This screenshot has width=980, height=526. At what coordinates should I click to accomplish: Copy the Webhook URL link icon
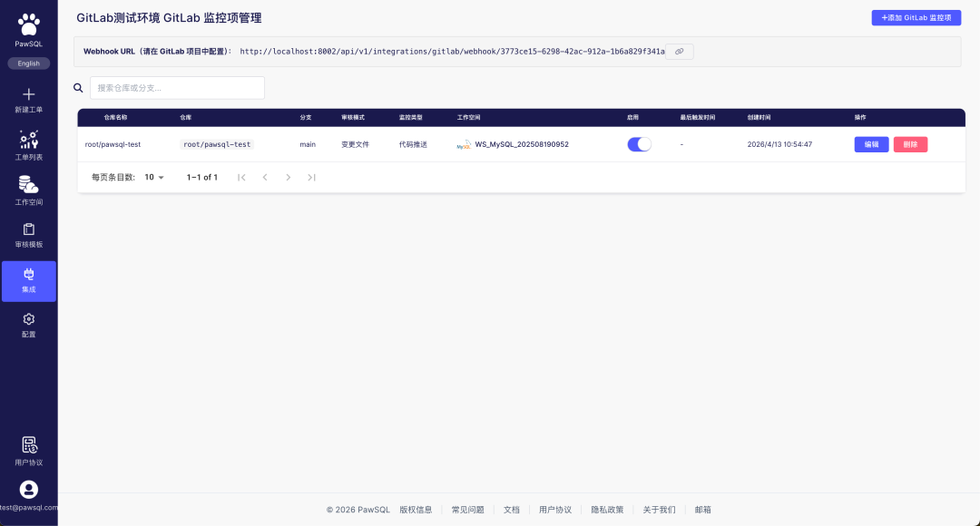pyautogui.click(x=680, y=51)
